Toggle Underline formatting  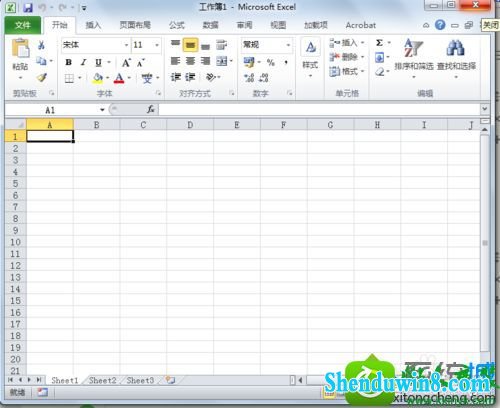click(x=98, y=62)
